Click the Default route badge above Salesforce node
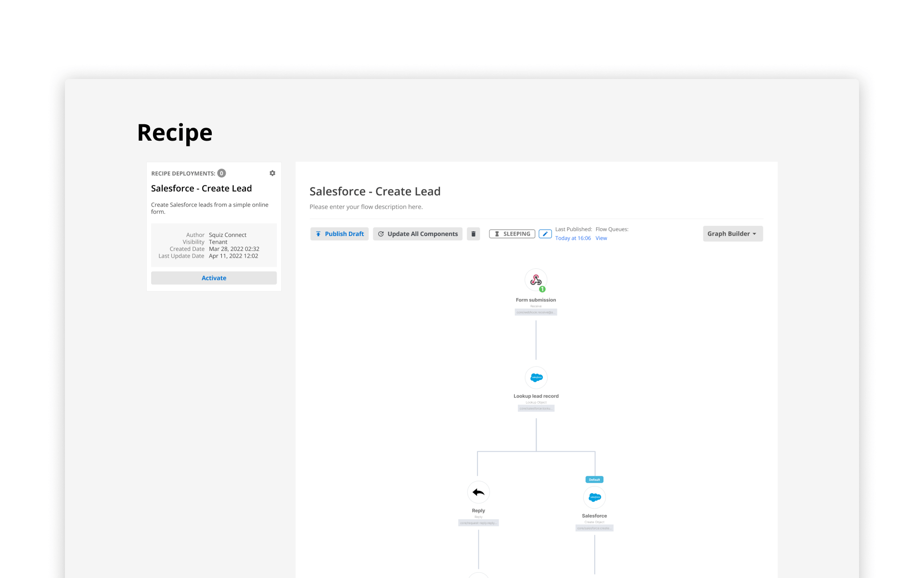 (594, 479)
